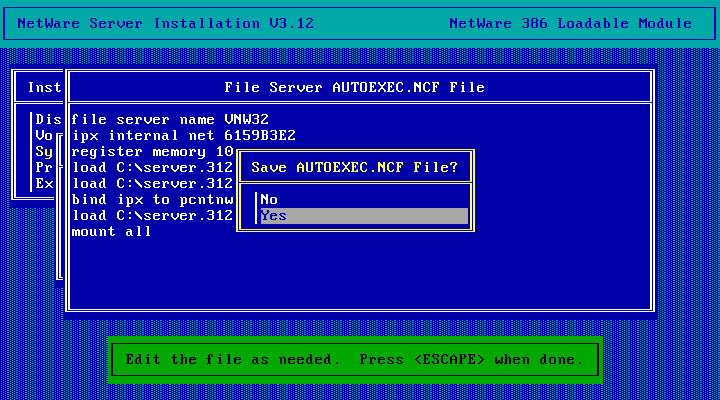Click the last 'load C:\server.312' line above mount all
The image size is (720, 400).
(152, 215)
